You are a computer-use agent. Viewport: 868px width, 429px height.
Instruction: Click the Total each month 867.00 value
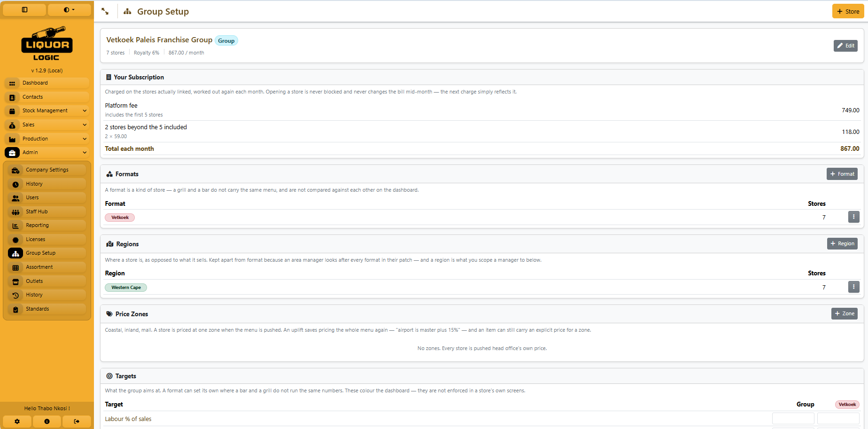[850, 148]
